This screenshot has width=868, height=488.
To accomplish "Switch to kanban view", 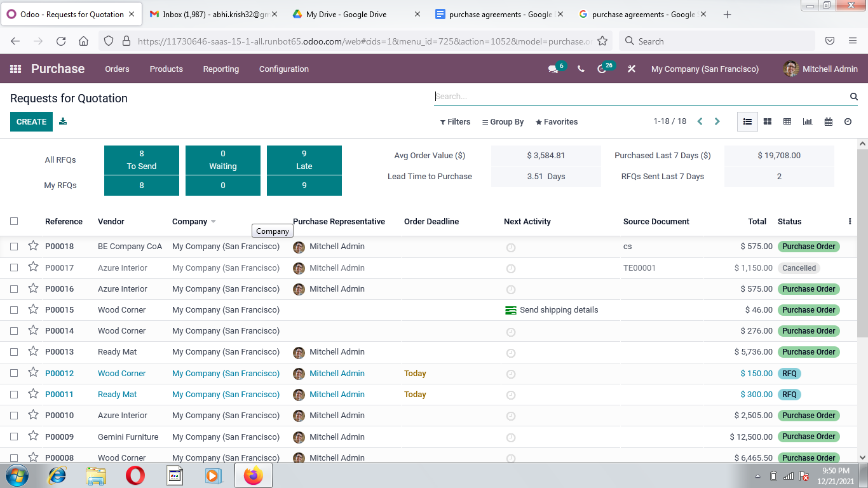I will (768, 121).
